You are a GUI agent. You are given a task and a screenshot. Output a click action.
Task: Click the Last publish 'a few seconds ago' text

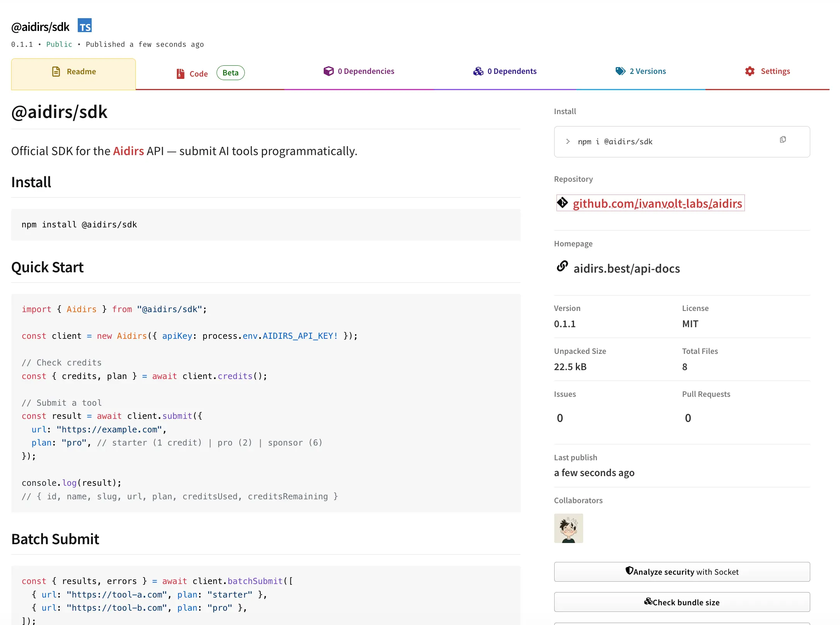594,473
